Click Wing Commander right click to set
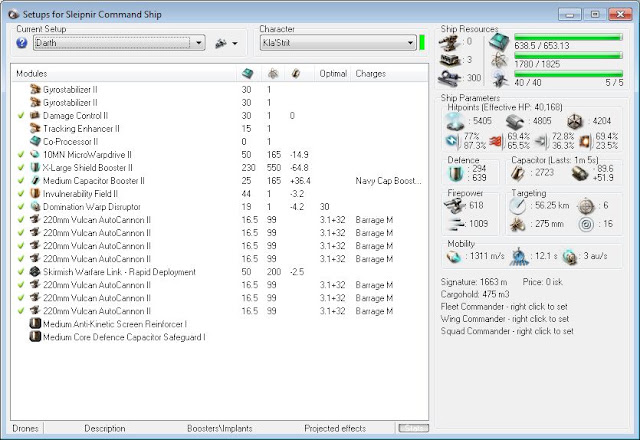 504,319
